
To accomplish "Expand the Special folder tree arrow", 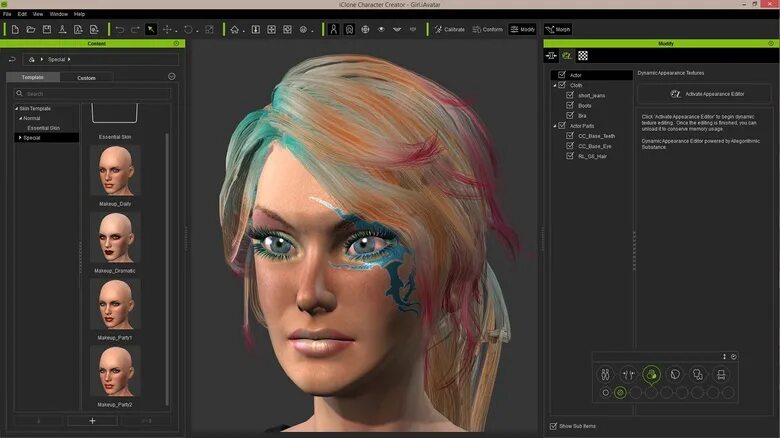I will pyautogui.click(x=20, y=138).
